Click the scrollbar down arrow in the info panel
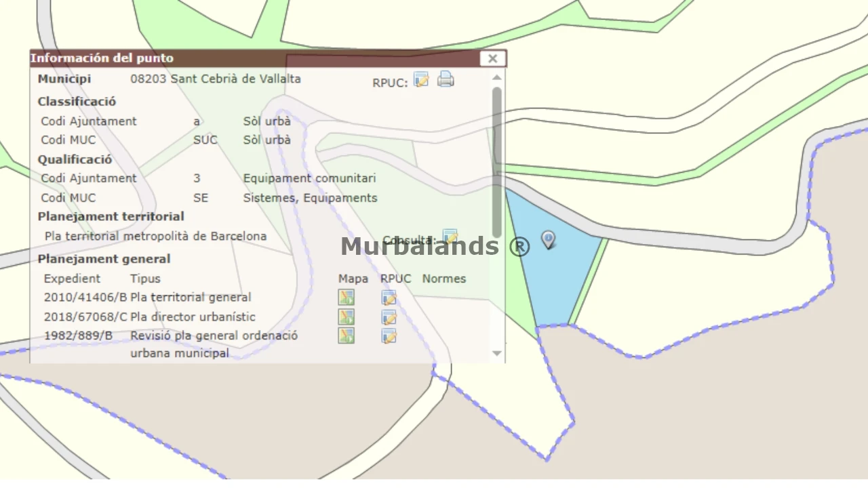The height and width of the screenshot is (488, 868). (497, 353)
